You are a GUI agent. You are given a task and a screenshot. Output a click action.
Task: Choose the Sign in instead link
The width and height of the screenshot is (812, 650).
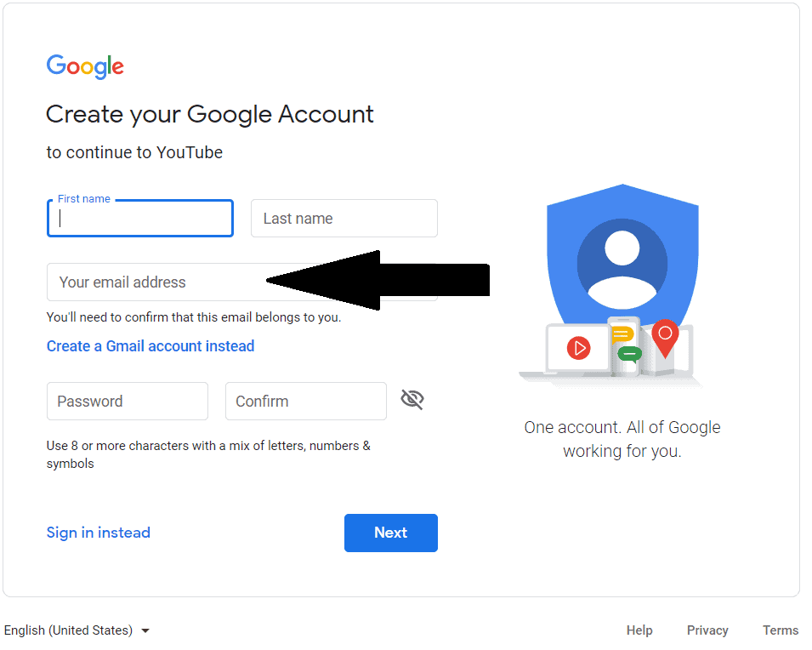click(99, 533)
